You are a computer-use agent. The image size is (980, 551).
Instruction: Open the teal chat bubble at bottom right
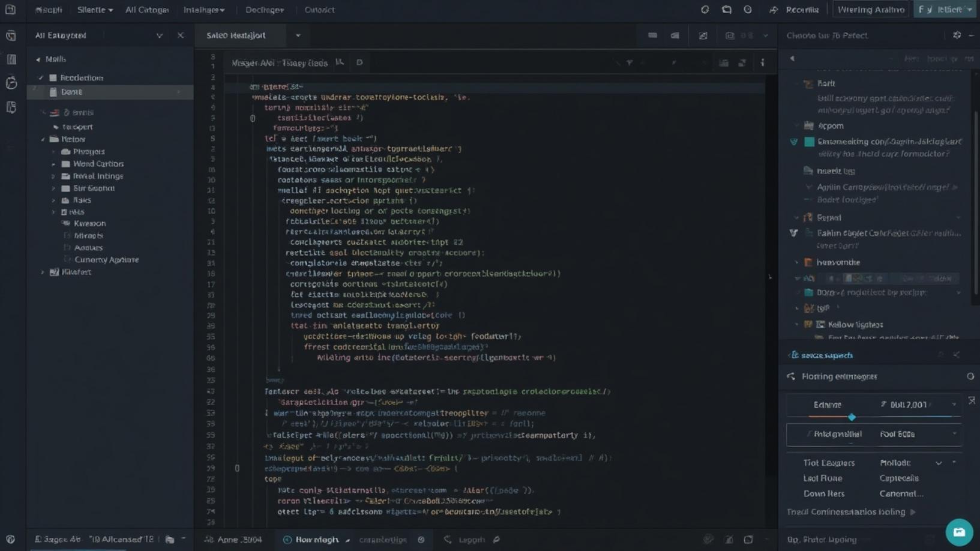click(x=959, y=532)
